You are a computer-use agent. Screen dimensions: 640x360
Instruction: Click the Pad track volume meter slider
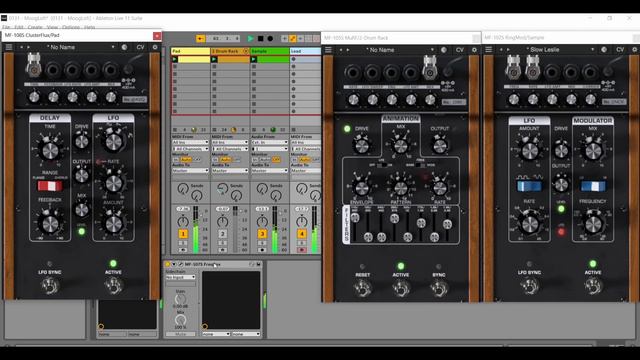point(196,230)
